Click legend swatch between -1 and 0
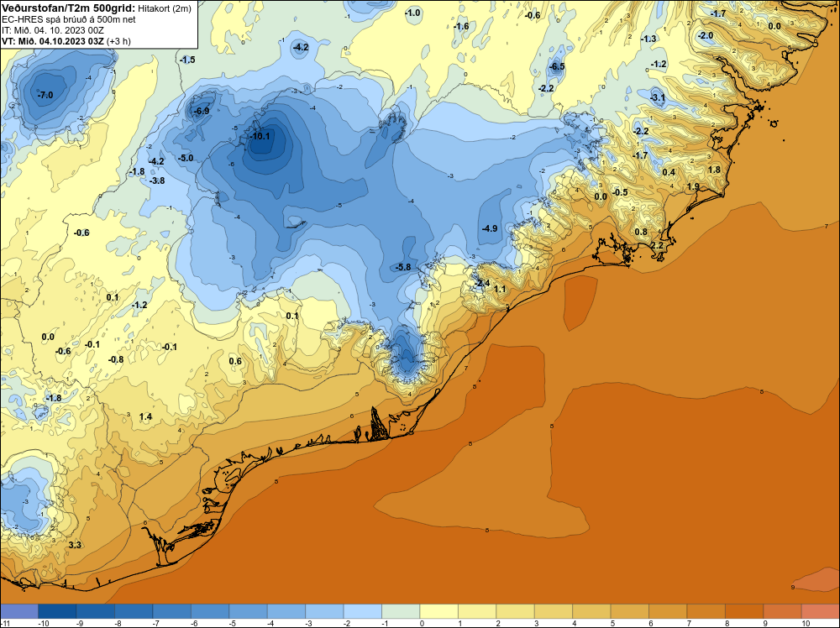The image size is (840, 628). pos(401,611)
